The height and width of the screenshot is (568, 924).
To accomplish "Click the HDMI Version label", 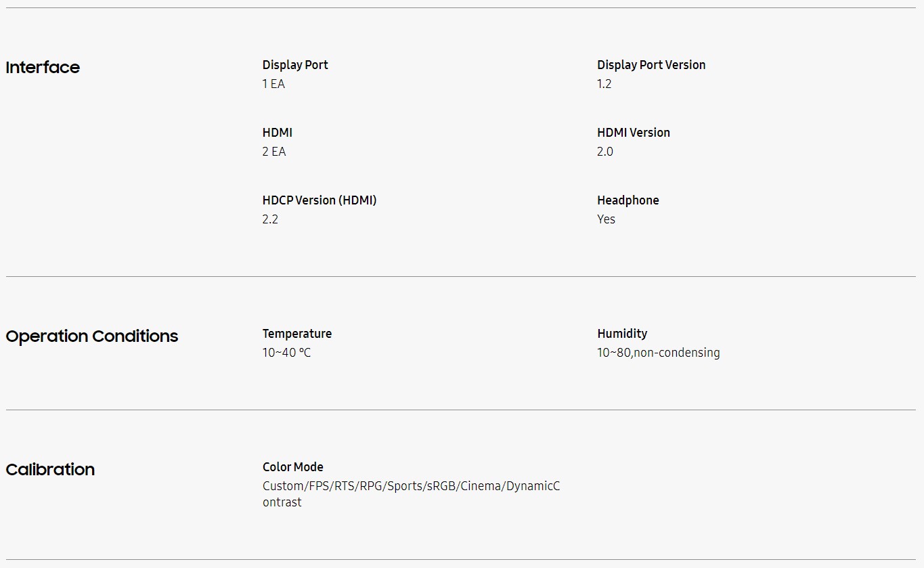I will pos(634,133).
